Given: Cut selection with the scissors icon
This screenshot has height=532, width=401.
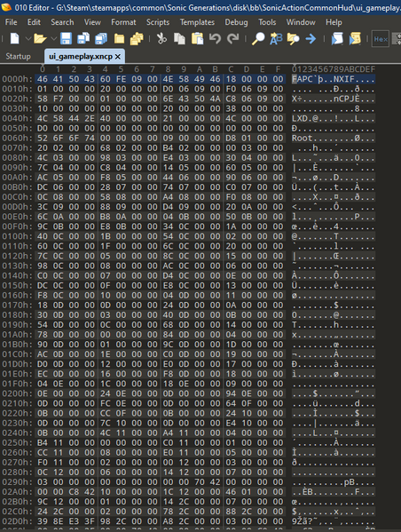Looking at the screenshot, I should pyautogui.click(x=161, y=38).
